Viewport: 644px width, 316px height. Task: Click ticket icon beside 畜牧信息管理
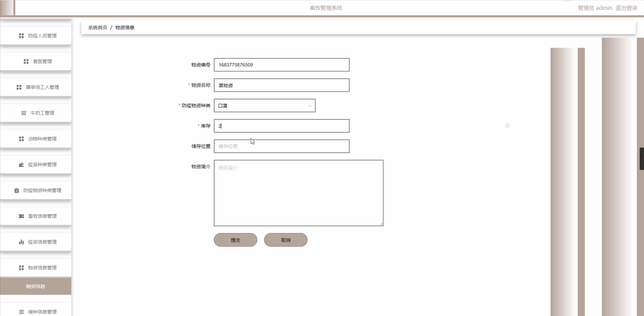[x=21, y=216]
